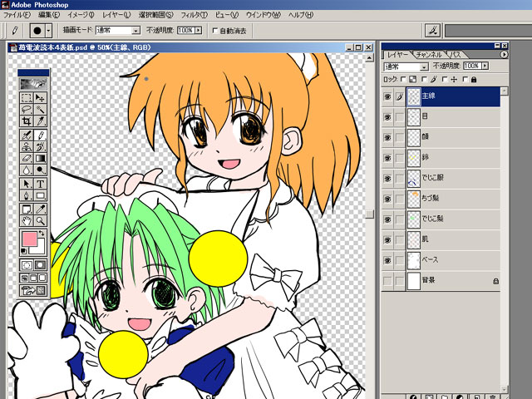Switch to the チャンネル tab
Viewport: 532px width, 399px height.
coord(429,55)
